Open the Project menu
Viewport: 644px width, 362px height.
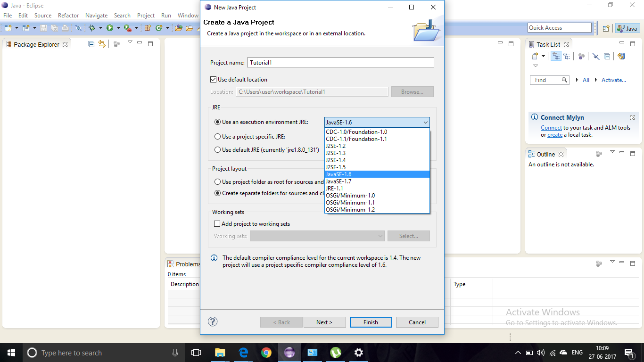(146, 16)
